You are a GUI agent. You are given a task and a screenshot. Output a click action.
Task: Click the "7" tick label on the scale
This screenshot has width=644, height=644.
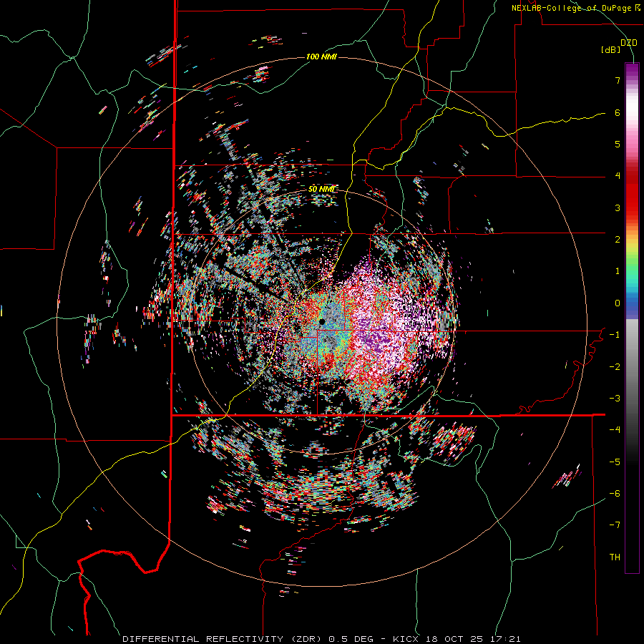tap(618, 80)
